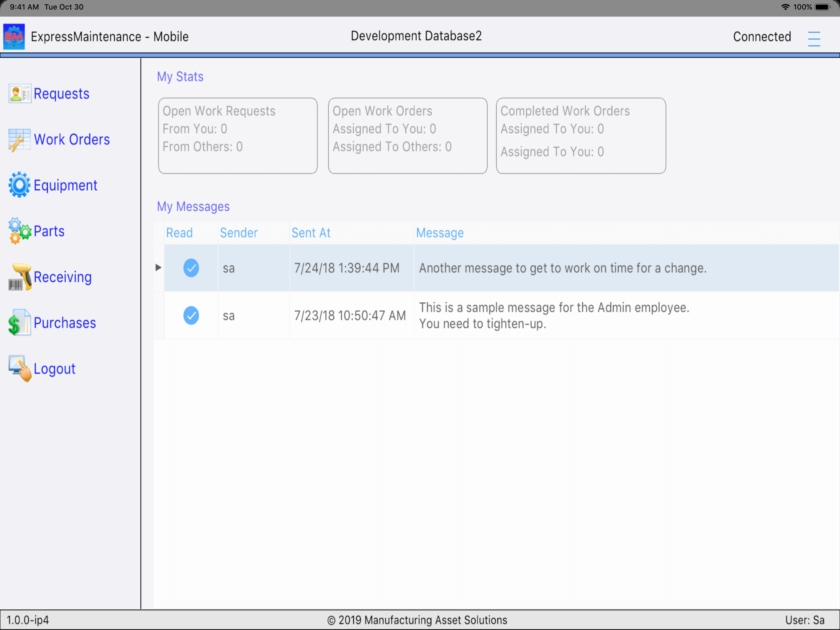Open the Completed Work Orders stats card
The width and height of the screenshot is (840, 630).
click(580, 136)
